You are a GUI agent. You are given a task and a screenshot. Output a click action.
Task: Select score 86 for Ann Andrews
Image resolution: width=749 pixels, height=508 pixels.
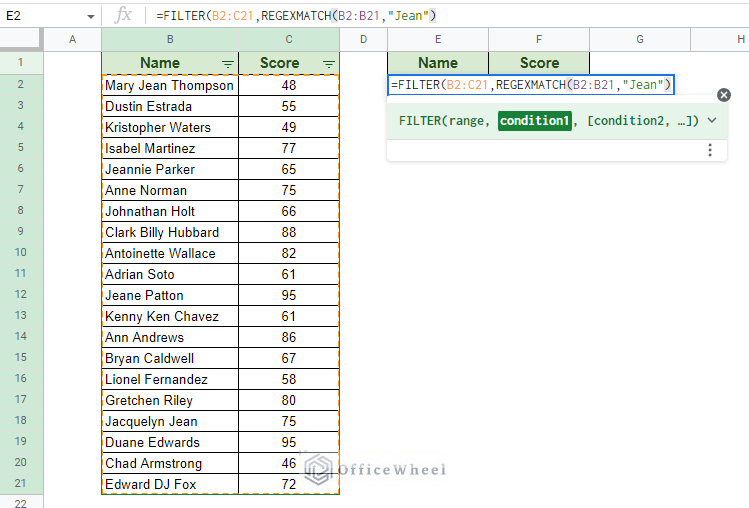[289, 337]
